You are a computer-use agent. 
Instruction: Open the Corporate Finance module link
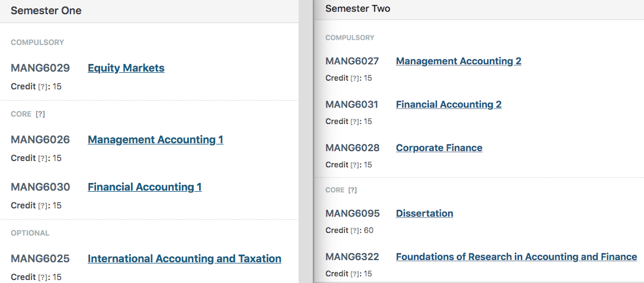439,147
